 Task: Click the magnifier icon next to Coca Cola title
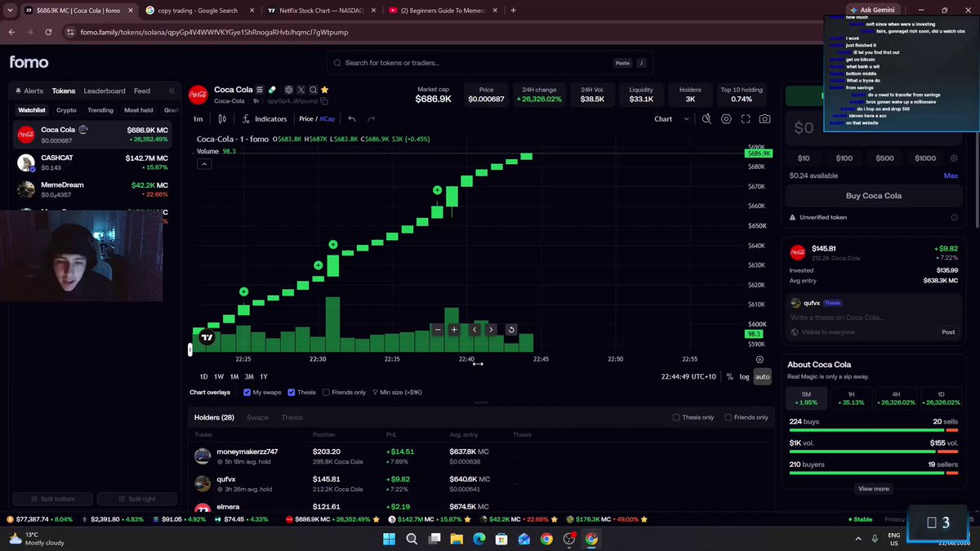click(x=313, y=90)
